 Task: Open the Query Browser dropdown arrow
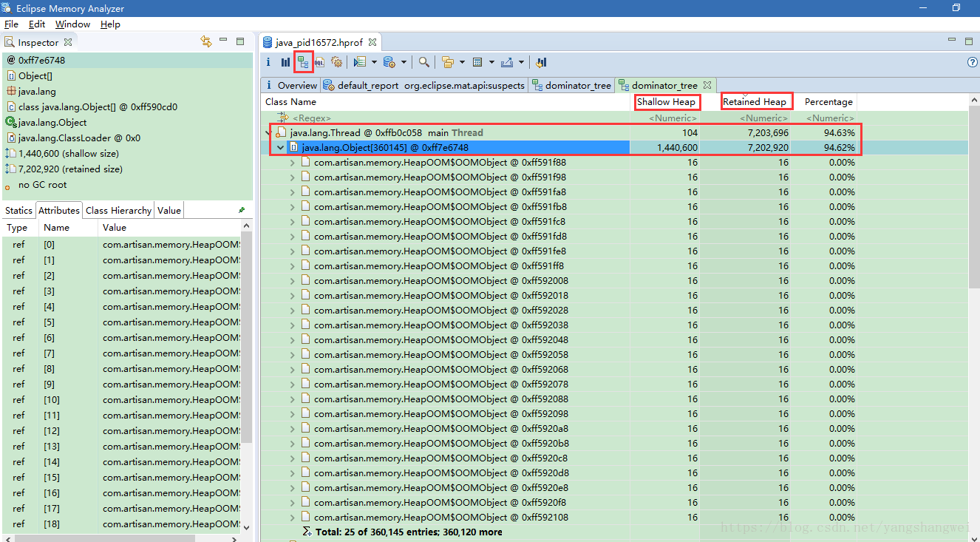point(374,63)
